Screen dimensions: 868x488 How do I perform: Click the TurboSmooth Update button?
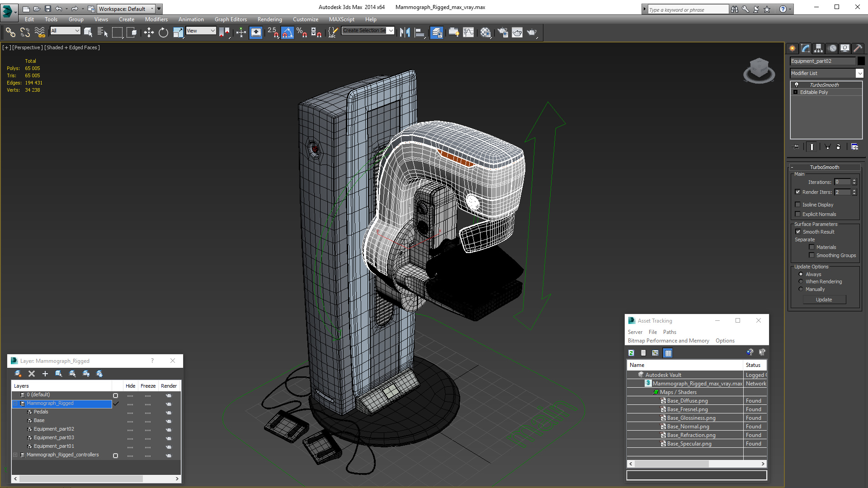824,300
